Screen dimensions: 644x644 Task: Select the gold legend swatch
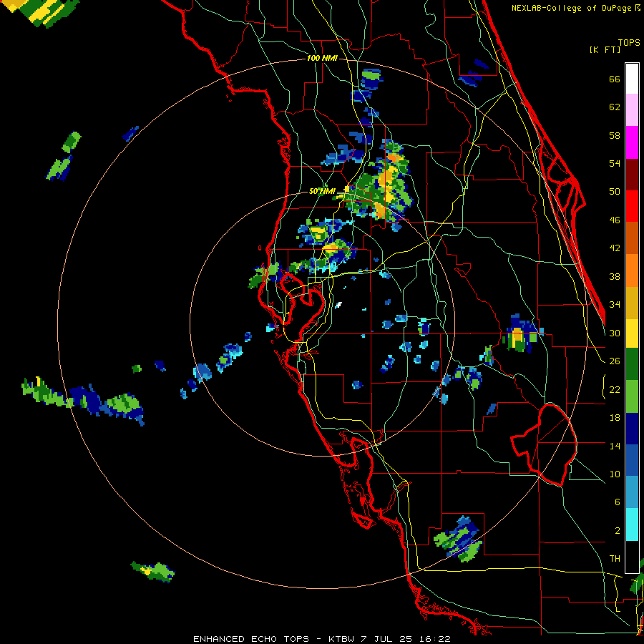(x=632, y=303)
